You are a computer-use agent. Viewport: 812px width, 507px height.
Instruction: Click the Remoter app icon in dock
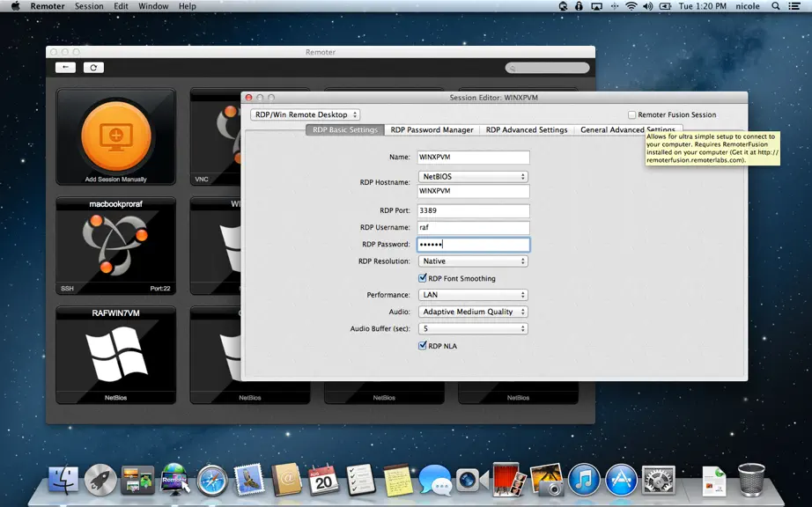click(x=174, y=479)
